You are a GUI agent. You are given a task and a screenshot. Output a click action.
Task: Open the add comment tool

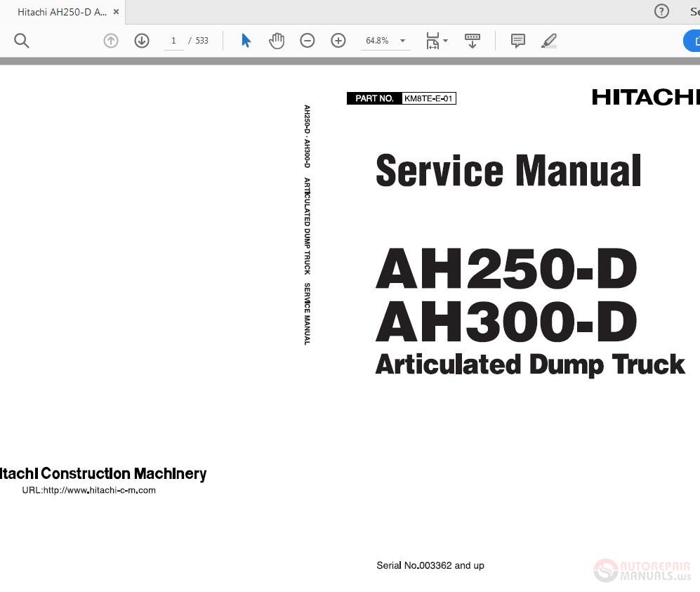coord(517,40)
